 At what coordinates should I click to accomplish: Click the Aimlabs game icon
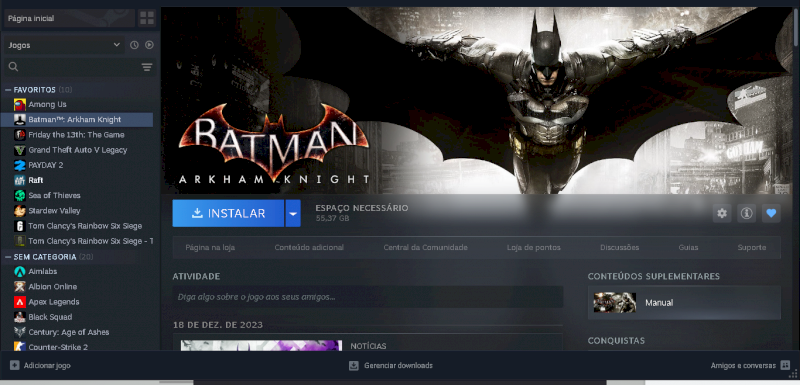[x=20, y=271]
